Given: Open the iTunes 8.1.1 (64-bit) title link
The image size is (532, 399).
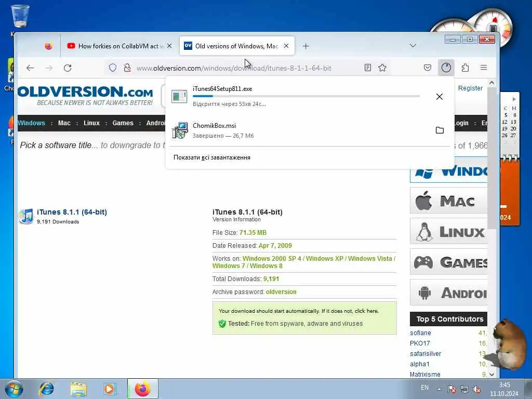Looking at the screenshot, I should click(x=72, y=212).
